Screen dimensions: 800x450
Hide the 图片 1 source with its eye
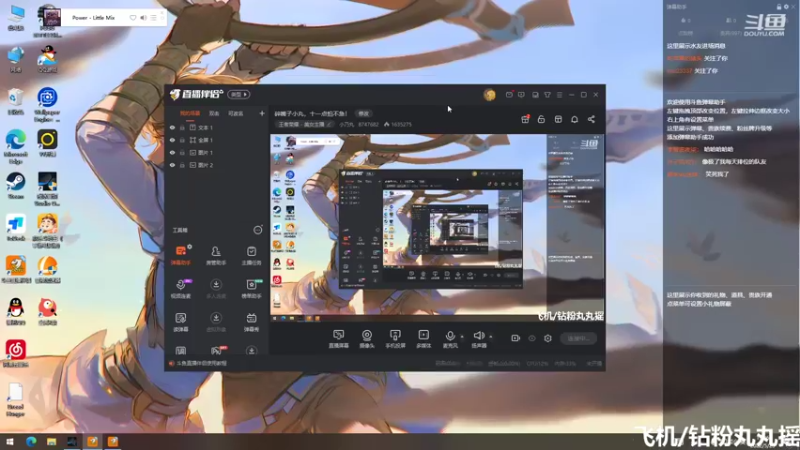point(172,153)
